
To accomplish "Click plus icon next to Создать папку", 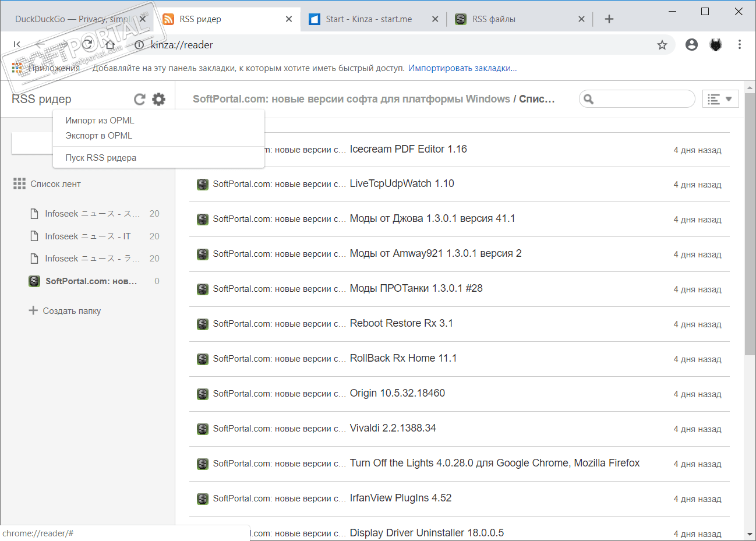I will (33, 310).
